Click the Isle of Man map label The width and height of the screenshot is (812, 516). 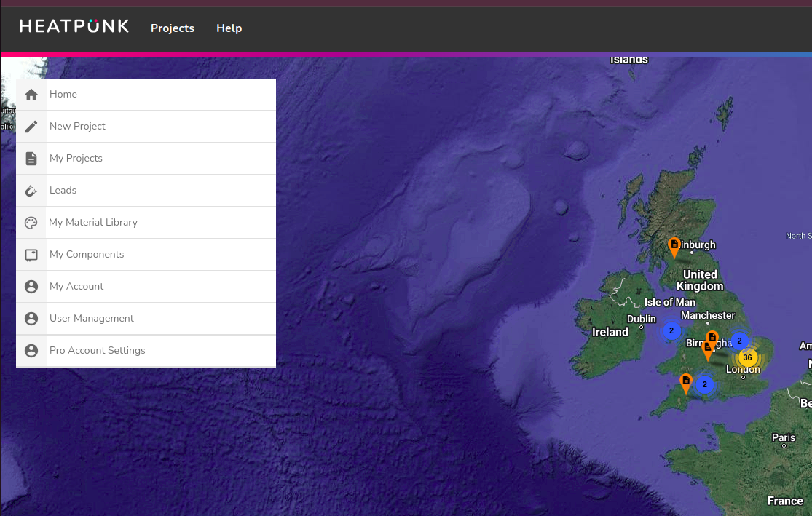pos(669,302)
